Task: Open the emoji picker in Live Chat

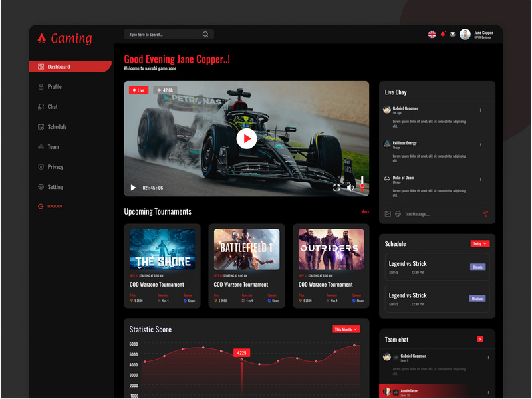Action: (x=398, y=213)
